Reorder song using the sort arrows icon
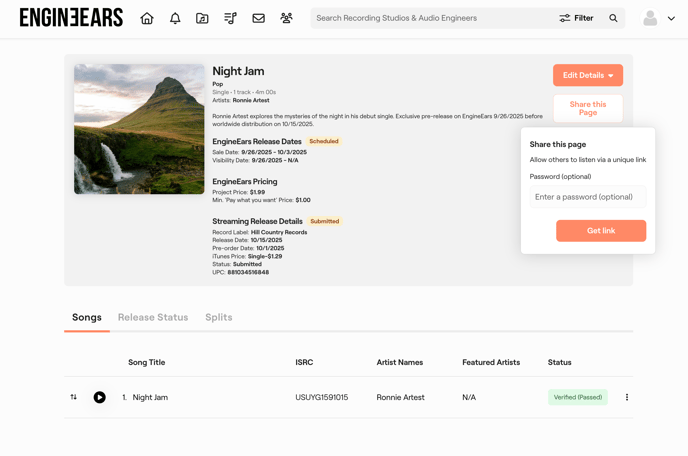The height and width of the screenshot is (456, 688). coord(74,397)
